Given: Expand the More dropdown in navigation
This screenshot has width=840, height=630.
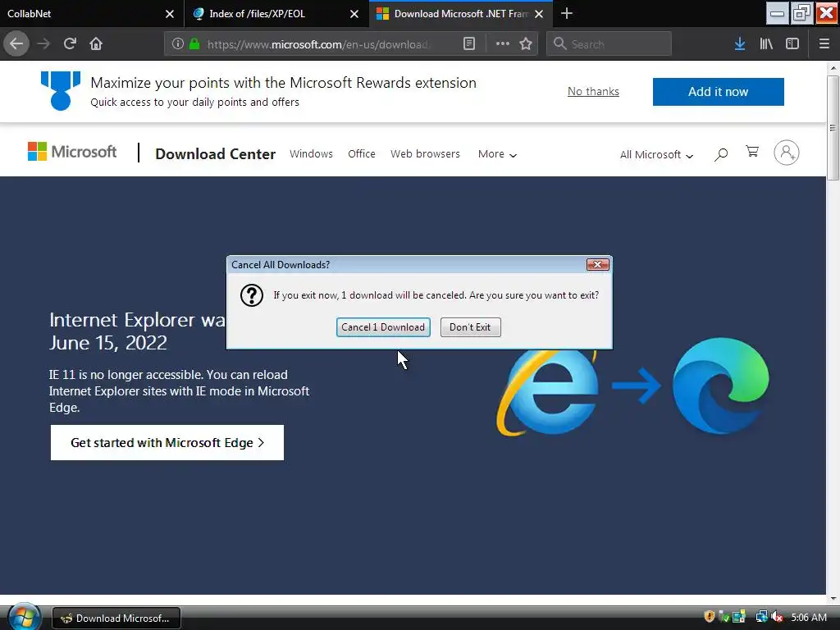Looking at the screenshot, I should (x=496, y=154).
